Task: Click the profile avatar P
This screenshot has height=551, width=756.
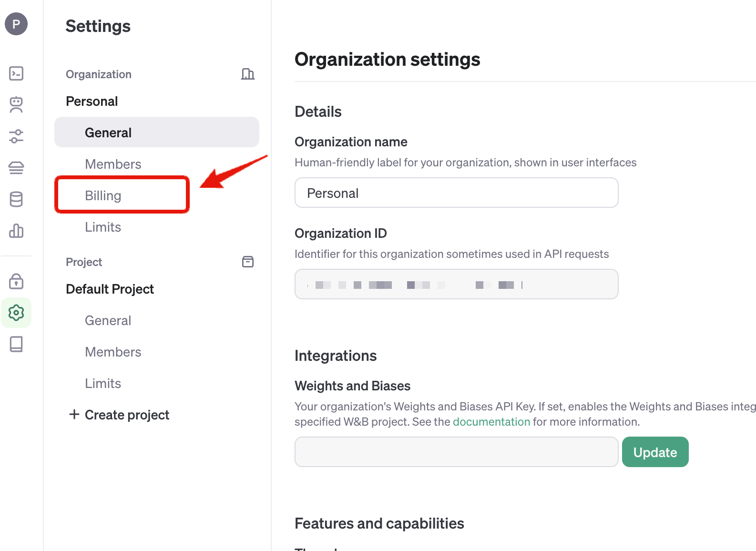Action: 16,24
